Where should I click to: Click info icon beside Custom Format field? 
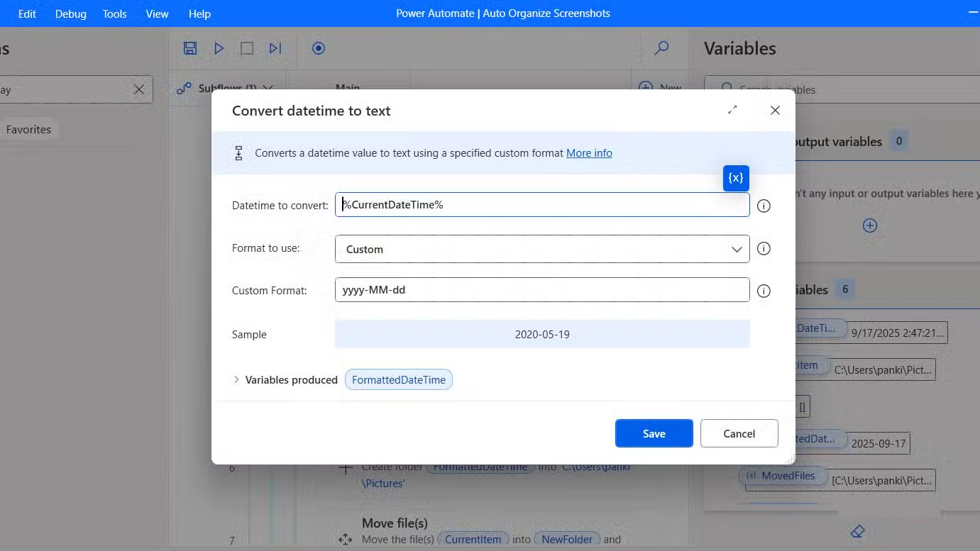click(x=764, y=291)
